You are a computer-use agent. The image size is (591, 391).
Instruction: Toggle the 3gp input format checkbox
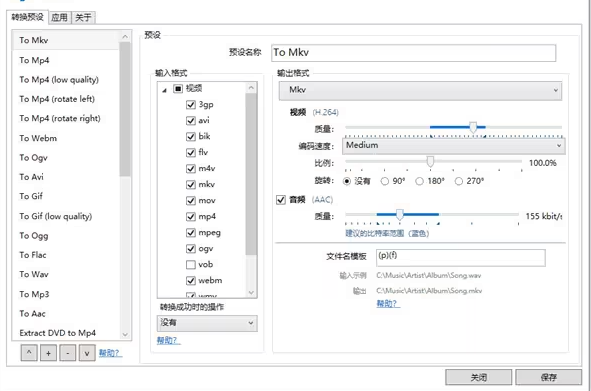point(191,104)
